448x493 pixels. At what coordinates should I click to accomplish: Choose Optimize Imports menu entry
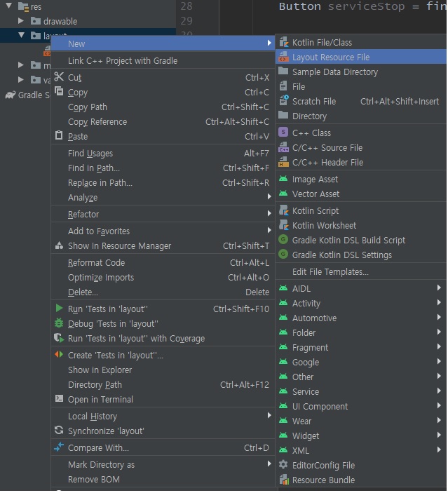(163, 277)
